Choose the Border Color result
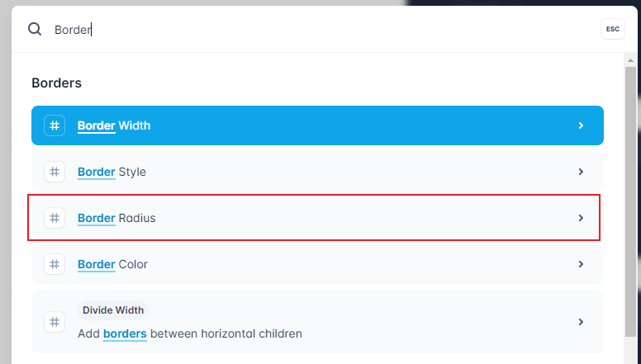Screen dimensions: 641x364 click(317, 264)
